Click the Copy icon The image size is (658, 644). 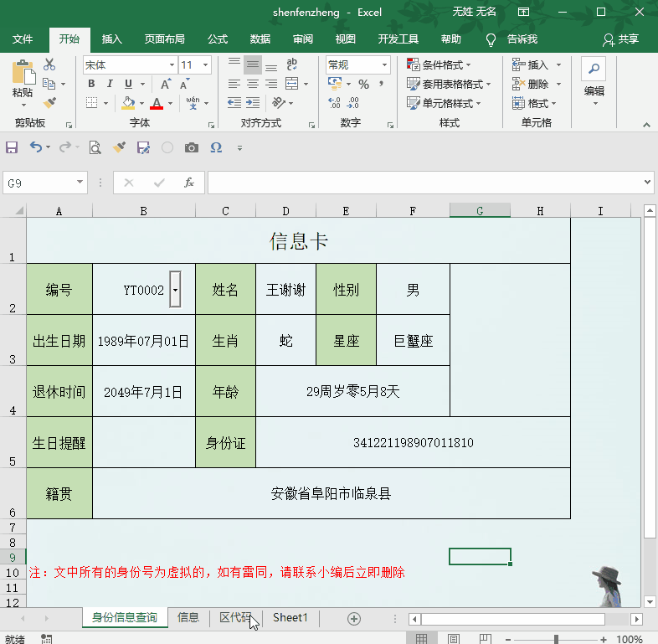49,84
